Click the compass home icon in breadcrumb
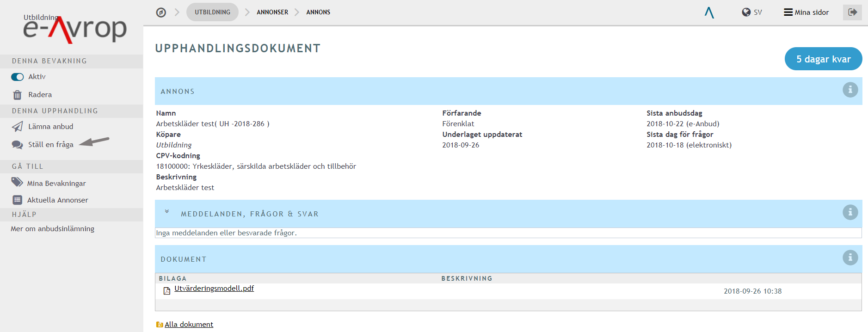This screenshot has width=868, height=332. click(x=161, y=12)
